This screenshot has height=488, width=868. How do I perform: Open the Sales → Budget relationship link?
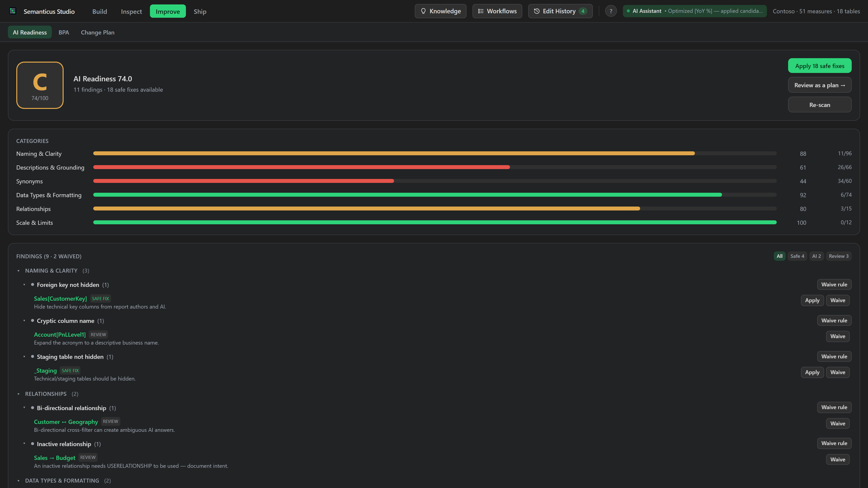pos(54,458)
